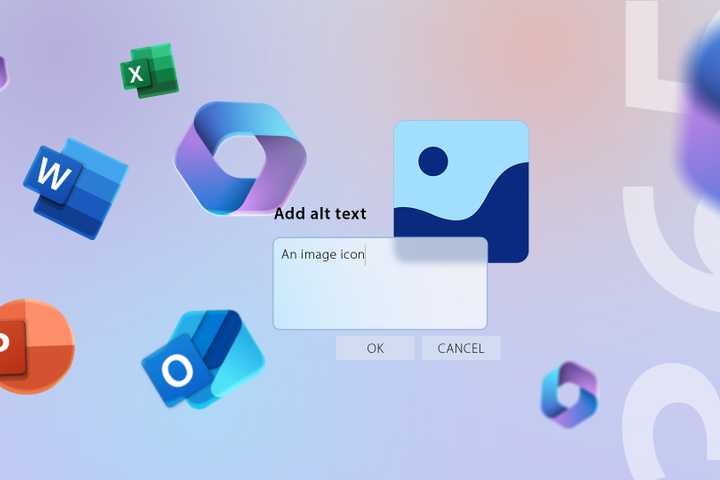Select the small blurred Microsoft 365 icon
720x480 pixels.
pyautogui.click(x=568, y=394)
